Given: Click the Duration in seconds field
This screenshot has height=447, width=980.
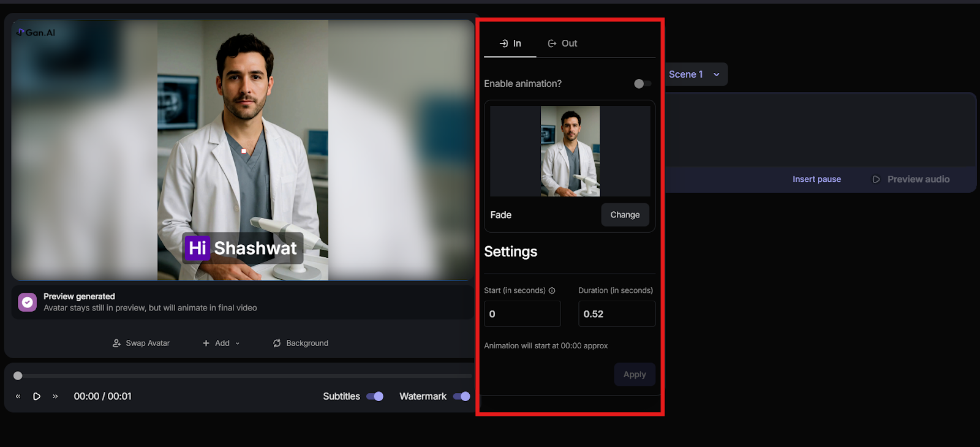Looking at the screenshot, I should [x=616, y=314].
